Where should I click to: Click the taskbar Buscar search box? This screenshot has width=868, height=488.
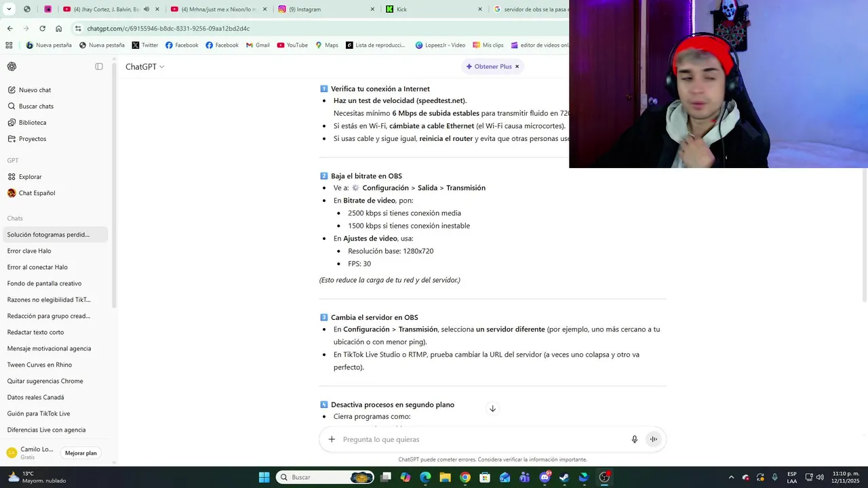click(x=325, y=477)
